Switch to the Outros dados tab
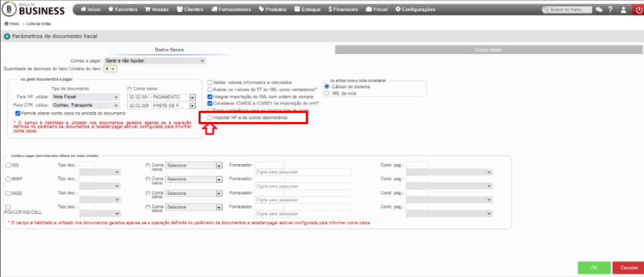 click(489, 50)
